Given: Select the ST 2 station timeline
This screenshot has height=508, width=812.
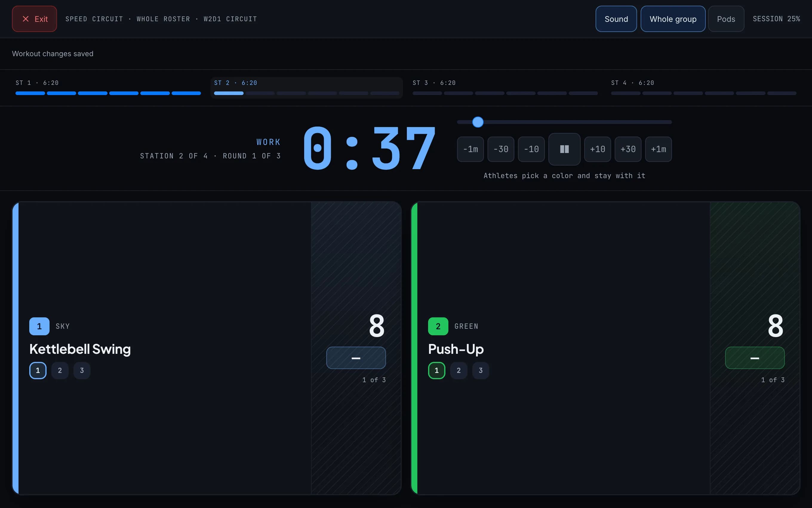Looking at the screenshot, I should (x=307, y=88).
